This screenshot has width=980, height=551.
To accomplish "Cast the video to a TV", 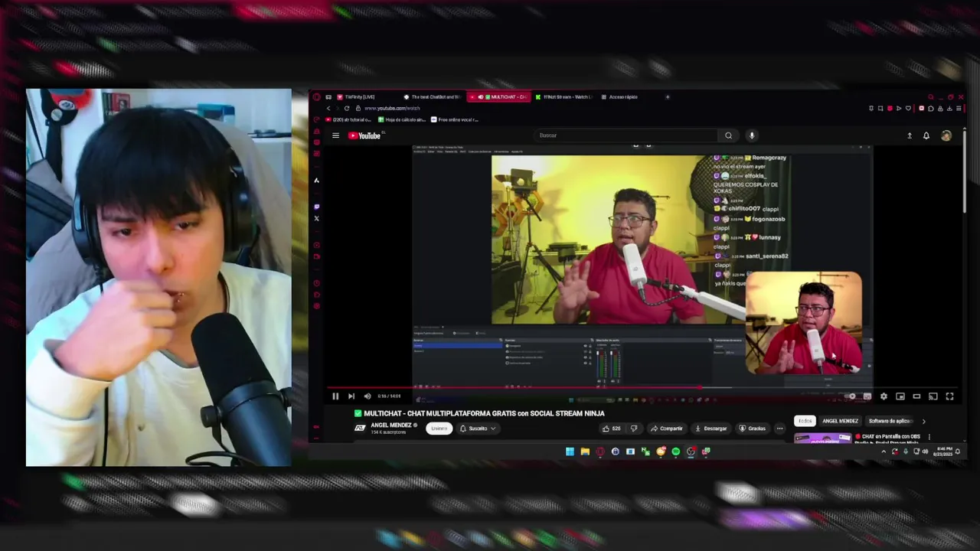I will [933, 396].
